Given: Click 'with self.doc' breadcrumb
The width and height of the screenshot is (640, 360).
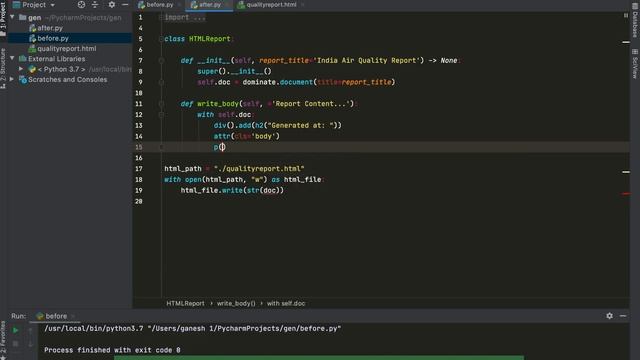Looking at the screenshot, I should (x=286, y=303).
